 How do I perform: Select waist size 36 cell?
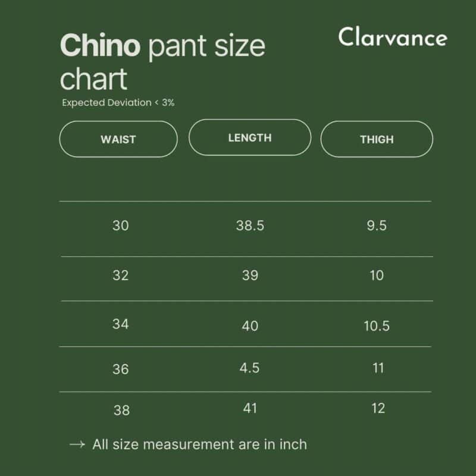pyautogui.click(x=120, y=369)
